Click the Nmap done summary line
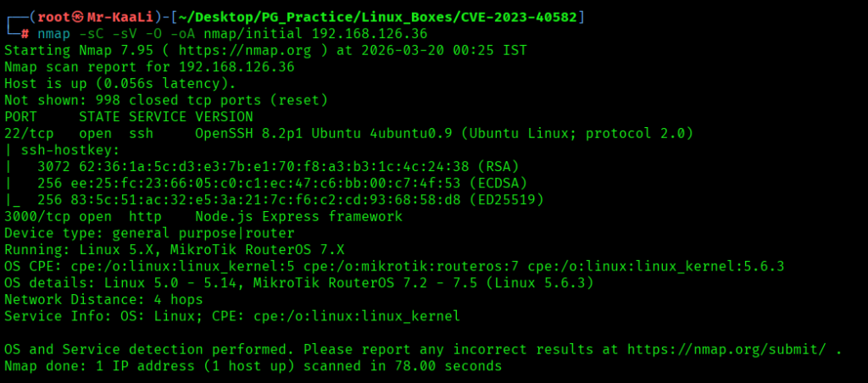The width and height of the screenshot is (868, 383). 253,366
